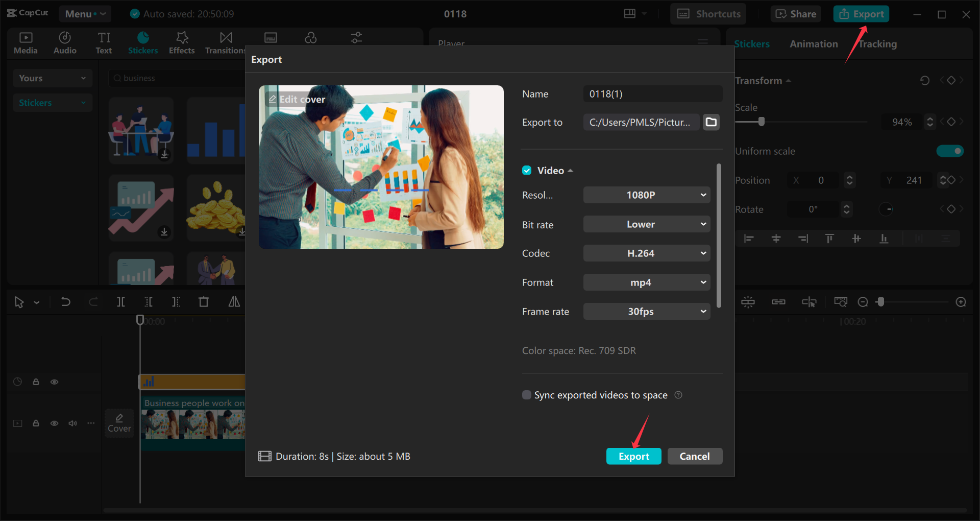The height and width of the screenshot is (521, 980).
Task: Change Frame rate via the 30fps dropdown
Action: 646,311
